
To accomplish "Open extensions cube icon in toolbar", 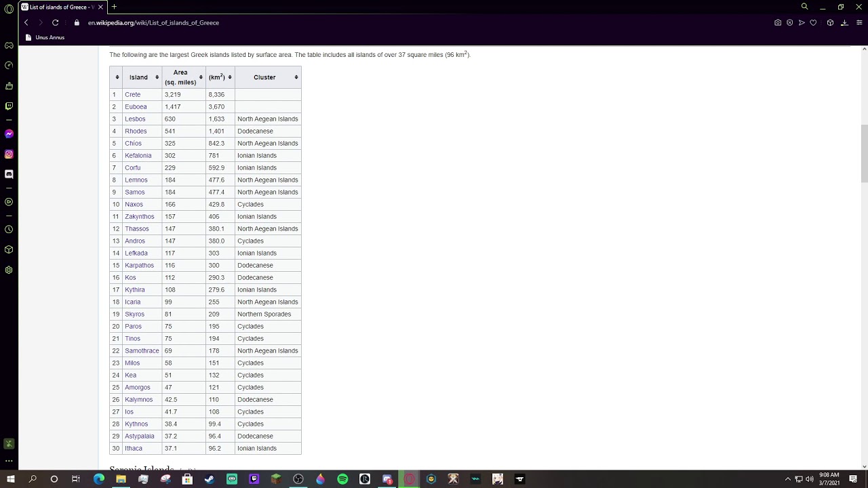I will [x=830, y=22].
